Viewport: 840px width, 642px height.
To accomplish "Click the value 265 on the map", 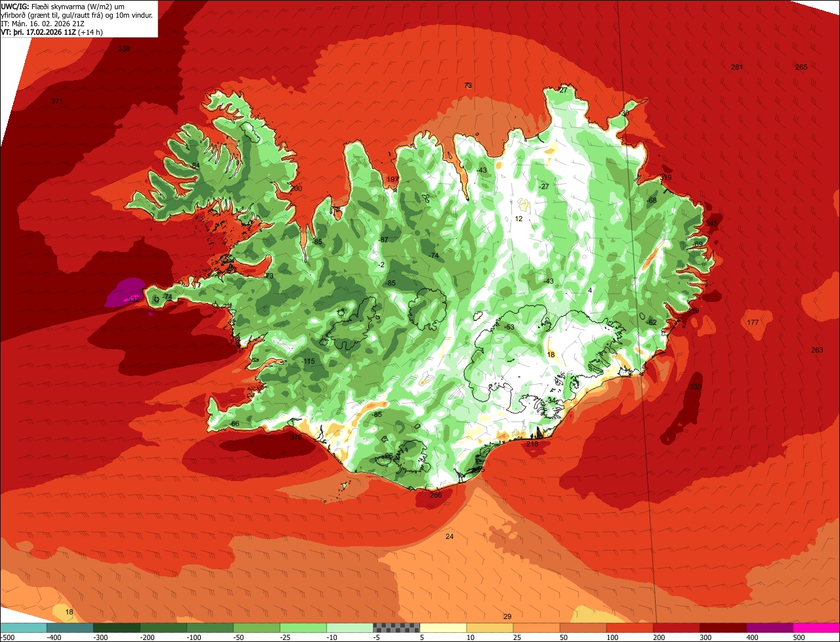I will click(801, 68).
